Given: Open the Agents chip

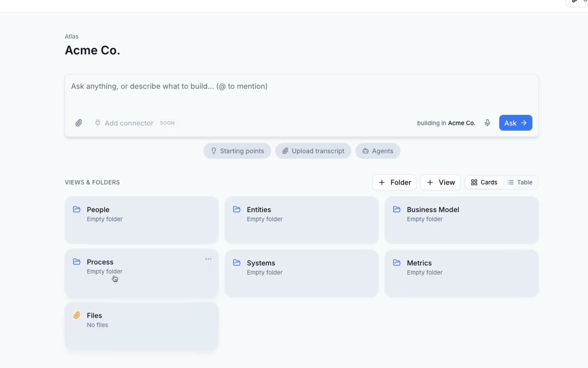Looking at the screenshot, I should point(378,151).
